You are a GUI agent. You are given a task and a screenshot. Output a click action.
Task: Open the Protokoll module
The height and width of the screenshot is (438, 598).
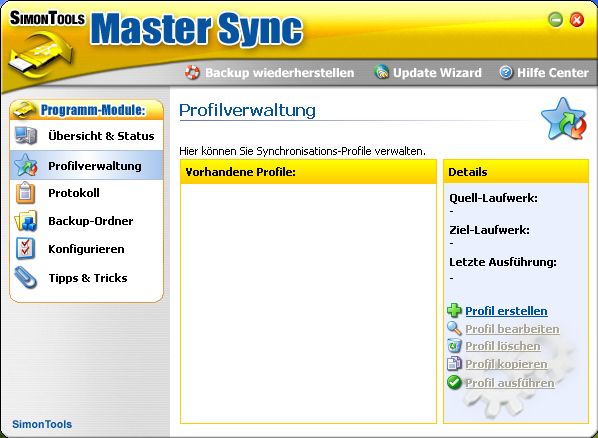[87, 193]
